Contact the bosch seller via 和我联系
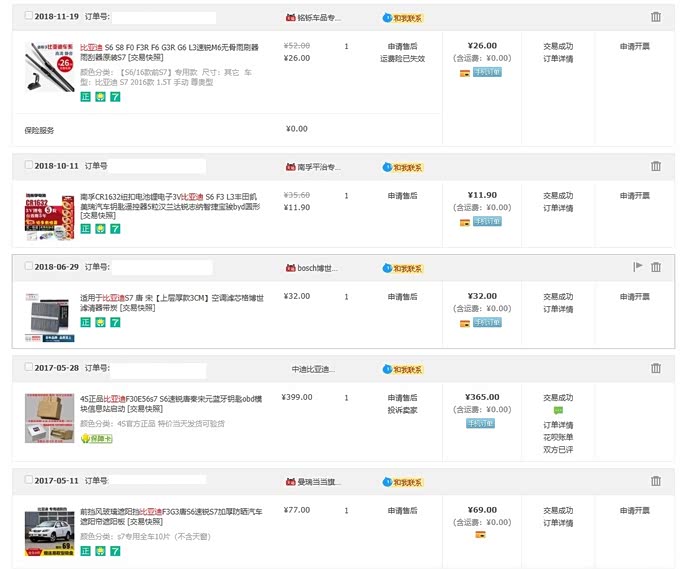Viewport: 700px width, 569px height. click(x=403, y=268)
